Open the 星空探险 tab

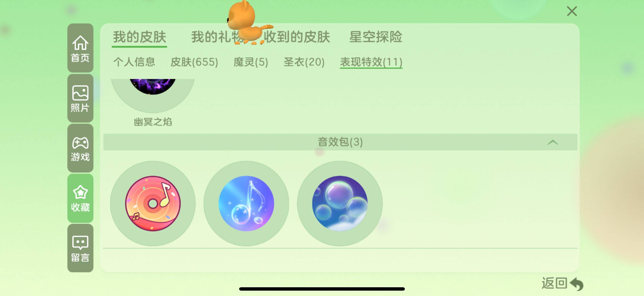pos(376,37)
